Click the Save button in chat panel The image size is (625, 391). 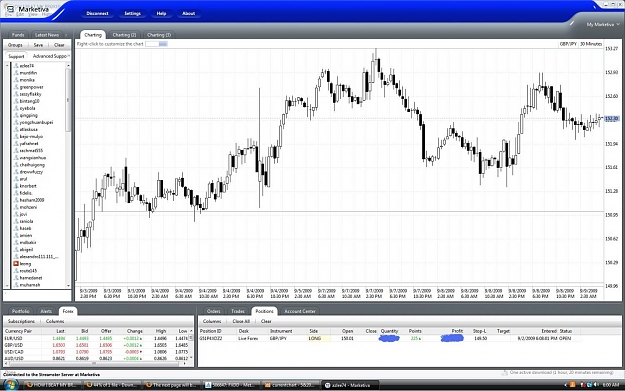38,45
